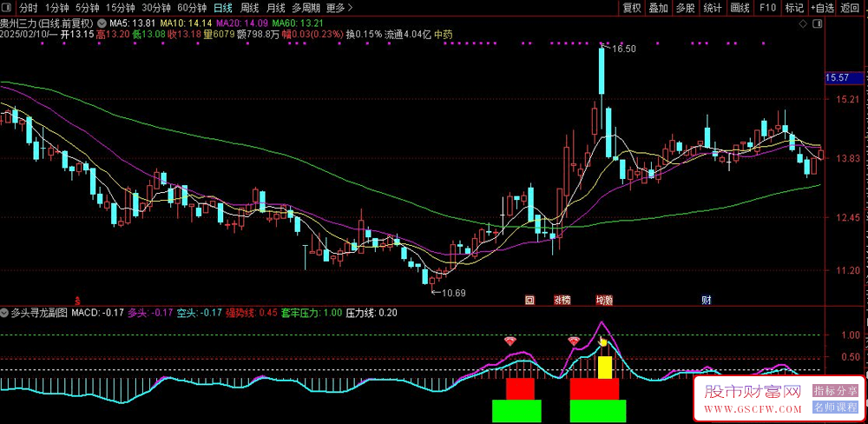The width and height of the screenshot is (868, 424).
Task: Click the MA20: 14.09 label
Action: pyautogui.click(x=242, y=23)
